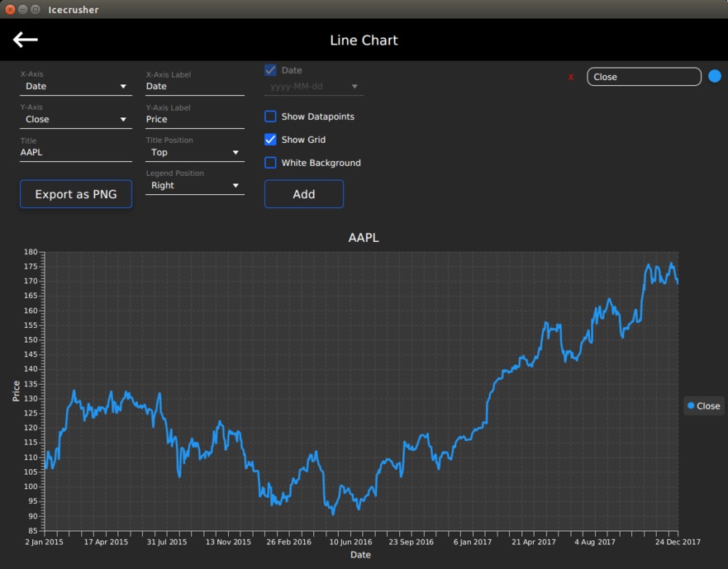Enable the White Background checkbox
Screen dimensions: 728x569
[x=270, y=163]
